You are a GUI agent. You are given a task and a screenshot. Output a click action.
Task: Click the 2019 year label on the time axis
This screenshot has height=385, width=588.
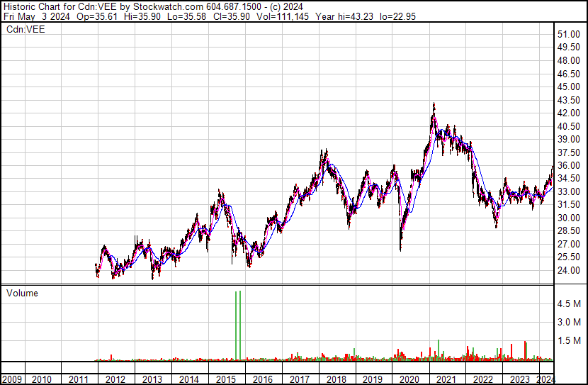372,379
